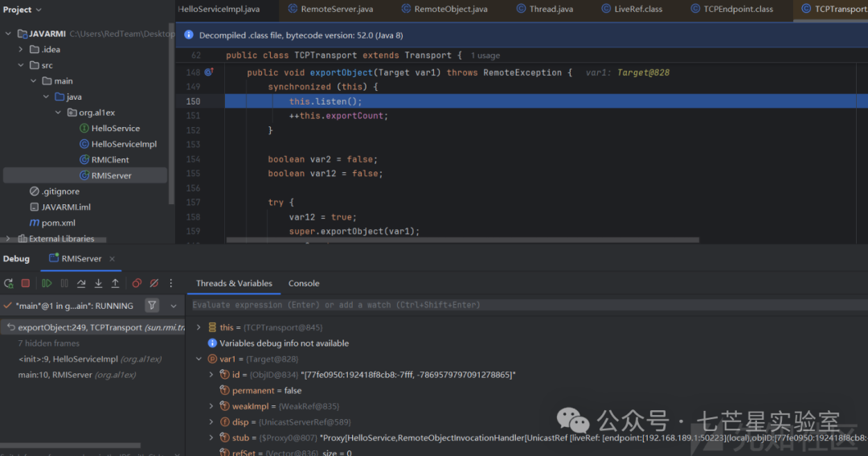Step out of current method
Screen dimensions: 868x456
(115, 283)
